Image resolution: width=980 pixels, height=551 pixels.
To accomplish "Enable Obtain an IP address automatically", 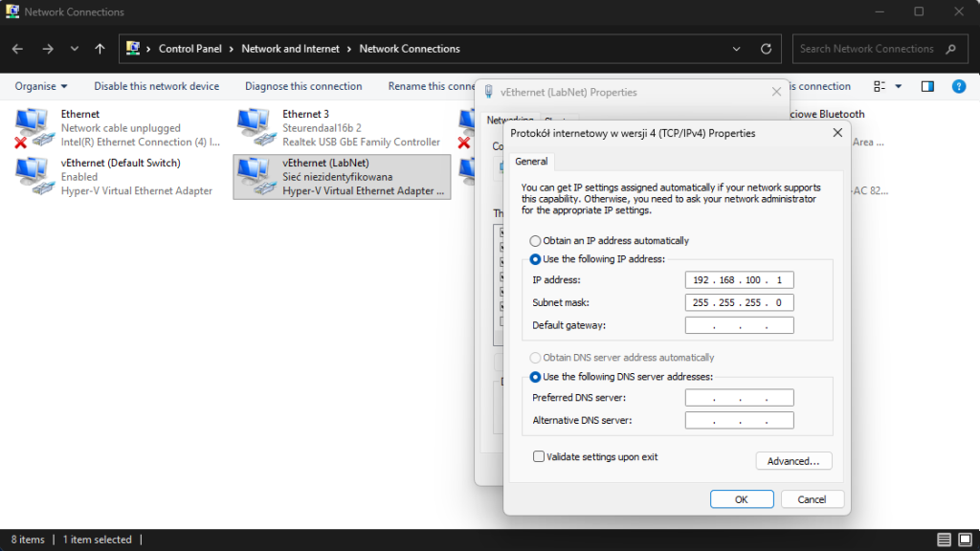I will 535,240.
